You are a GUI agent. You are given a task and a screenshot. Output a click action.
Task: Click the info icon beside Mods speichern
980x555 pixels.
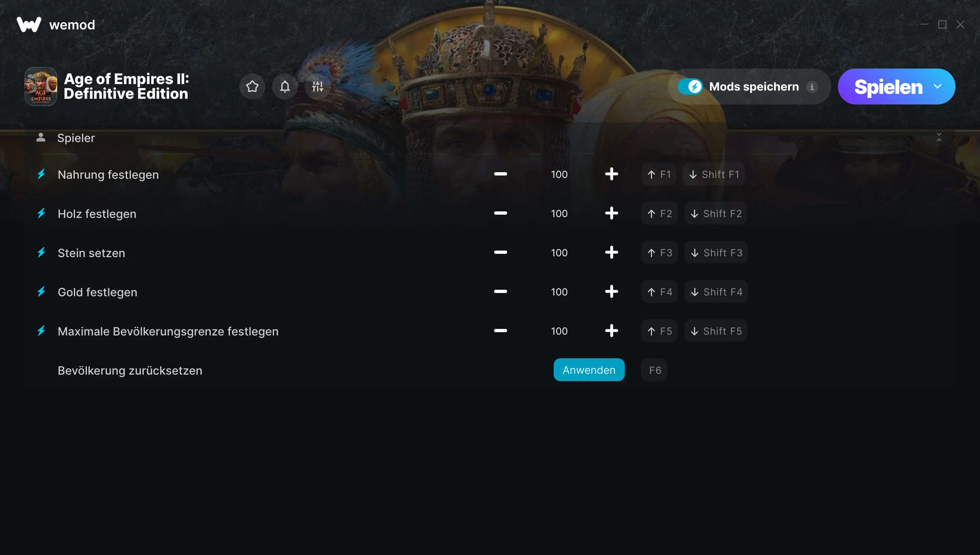(x=812, y=87)
